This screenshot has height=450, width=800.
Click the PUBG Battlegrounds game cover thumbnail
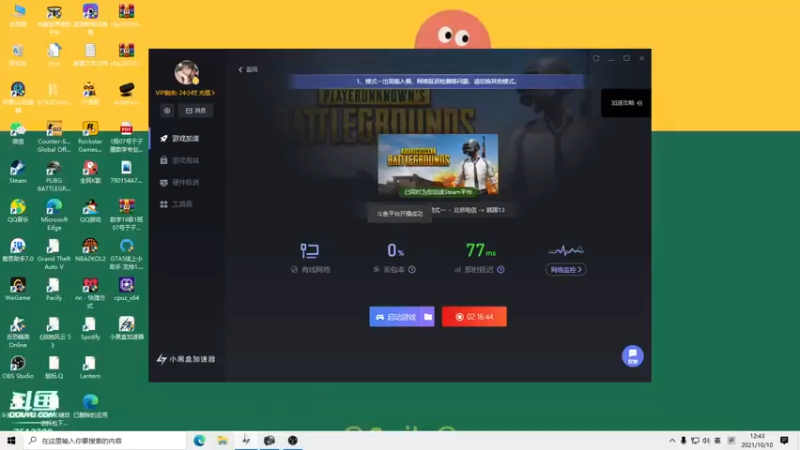point(438,165)
